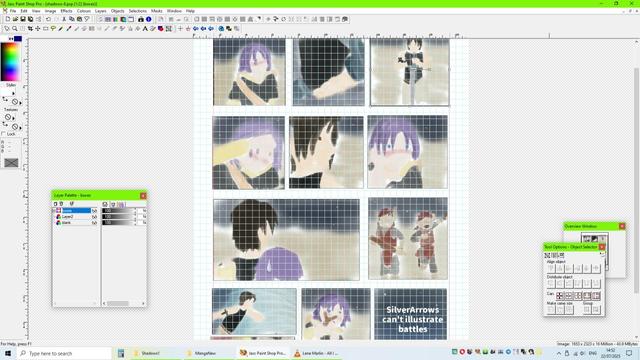Image resolution: width=640 pixels, height=360 pixels.
Task: Click Layer Palette scroll right arrow
Action: [143, 303]
